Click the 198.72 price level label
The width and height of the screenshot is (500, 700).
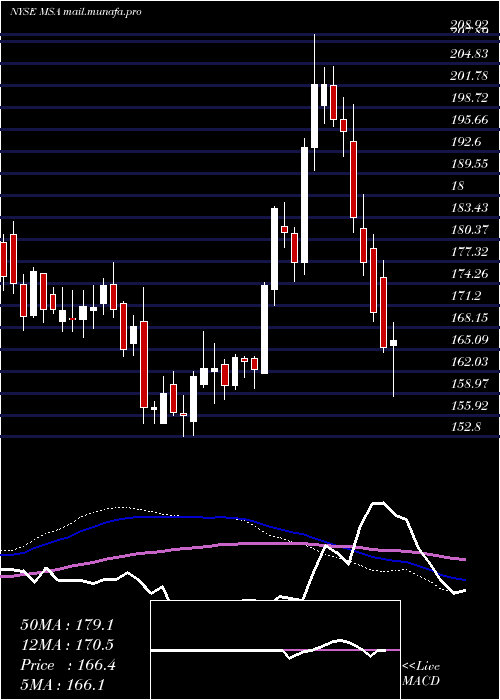(469, 98)
